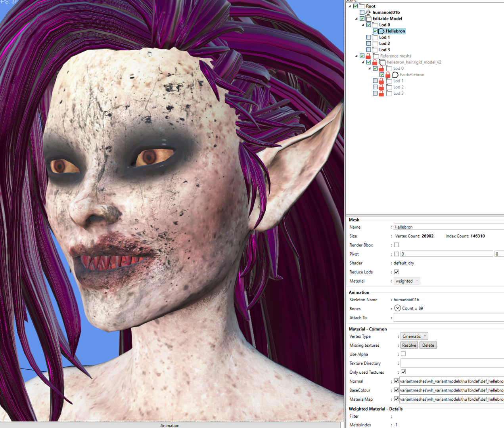Collapse the hellebron_hair.rigid_model_v2 node
This screenshot has width=504, height=428.
click(x=363, y=62)
